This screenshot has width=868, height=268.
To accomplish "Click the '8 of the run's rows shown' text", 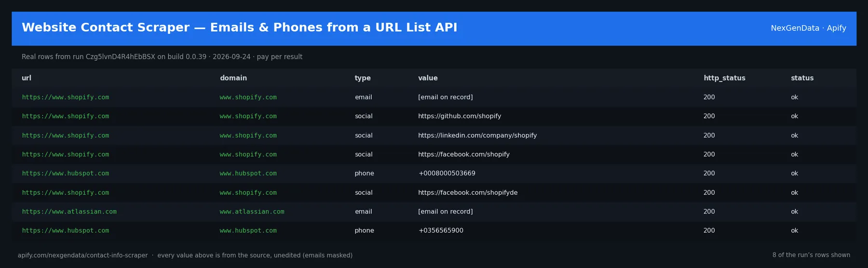I will 811,255.
